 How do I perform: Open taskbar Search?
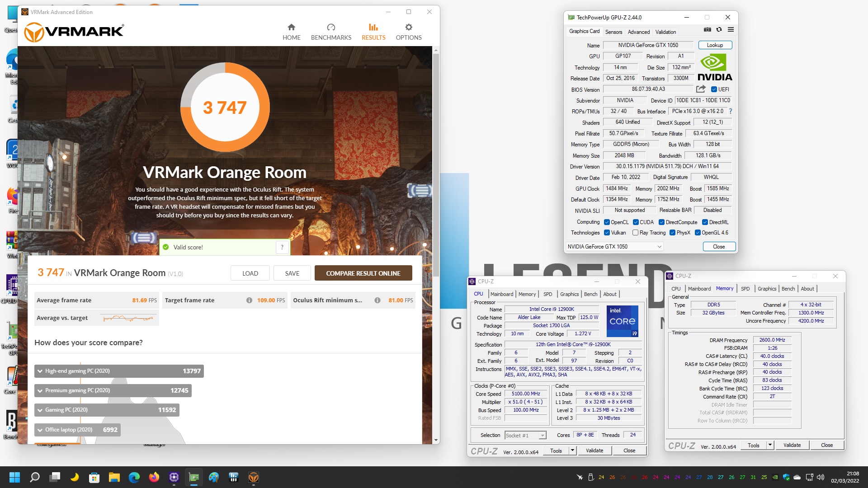pos(35,477)
